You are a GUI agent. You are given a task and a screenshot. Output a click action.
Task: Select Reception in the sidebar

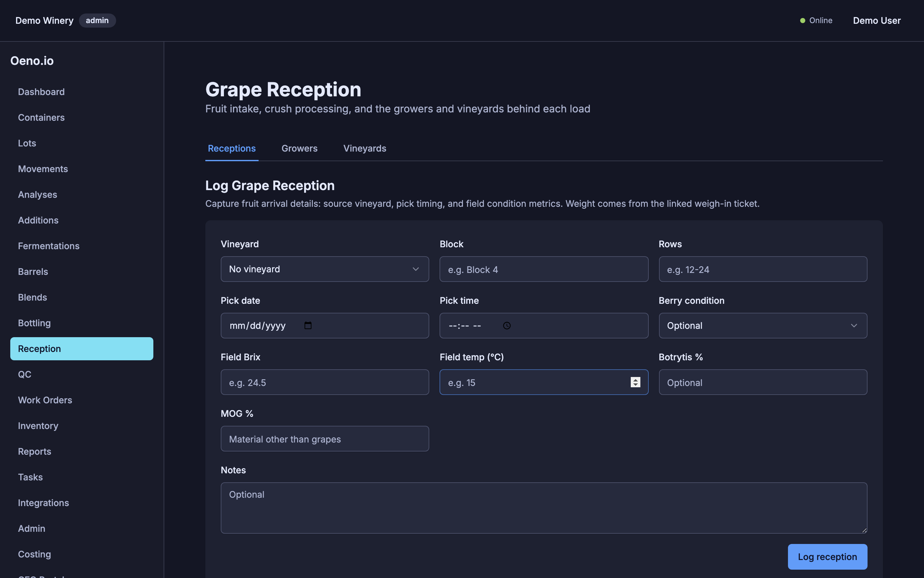[x=82, y=349]
